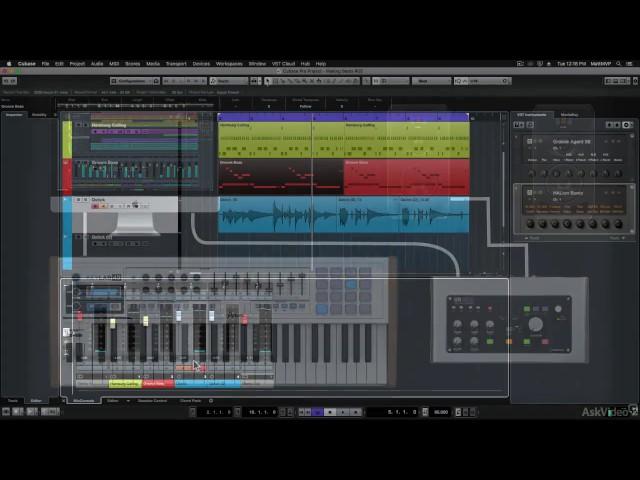
Task: Open macOS Spotlight search
Action: (619, 64)
